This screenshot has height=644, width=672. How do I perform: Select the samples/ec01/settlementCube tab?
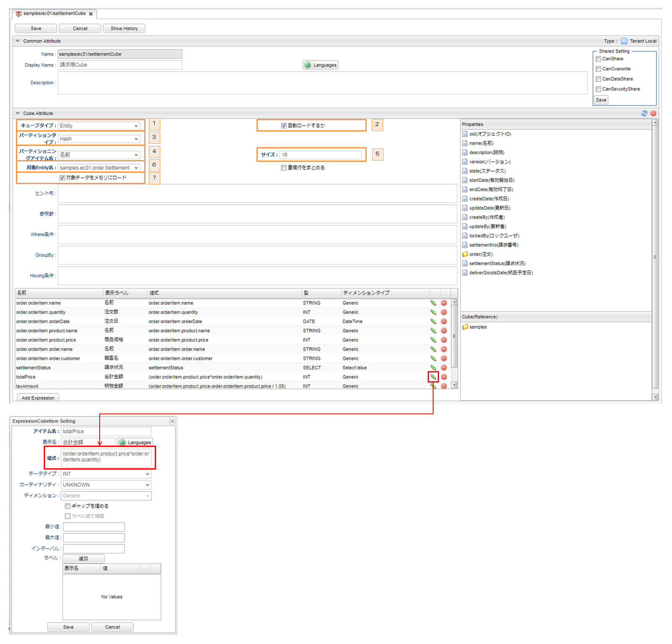click(54, 13)
